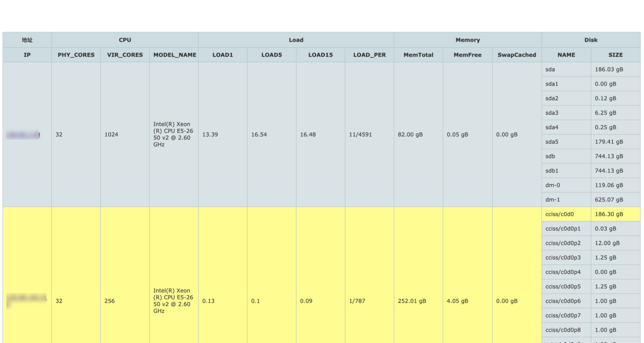Select the MemTotal value 252.01 gB
The width and height of the screenshot is (644, 343).
(412, 301)
